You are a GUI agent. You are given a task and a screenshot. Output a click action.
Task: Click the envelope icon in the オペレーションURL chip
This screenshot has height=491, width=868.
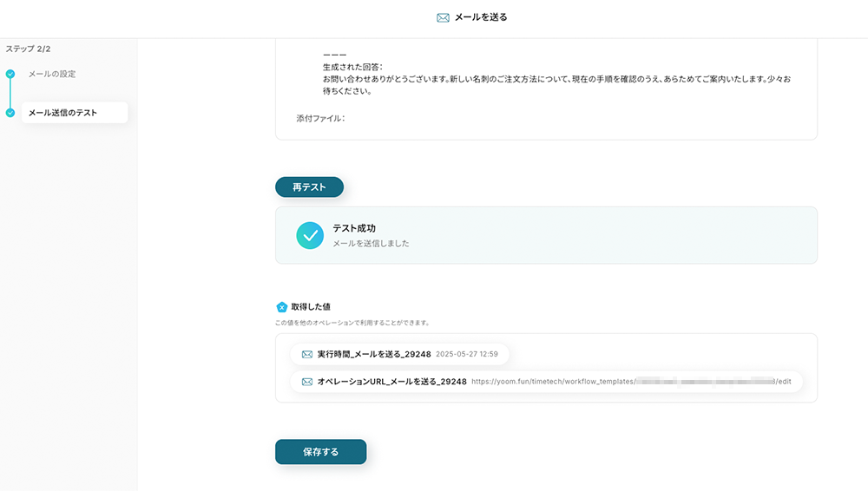(x=306, y=382)
